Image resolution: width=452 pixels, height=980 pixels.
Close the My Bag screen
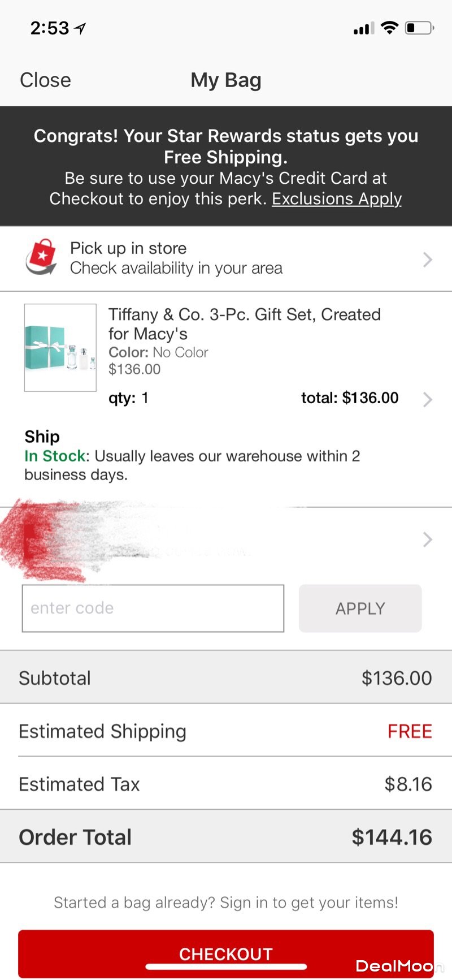(x=45, y=80)
